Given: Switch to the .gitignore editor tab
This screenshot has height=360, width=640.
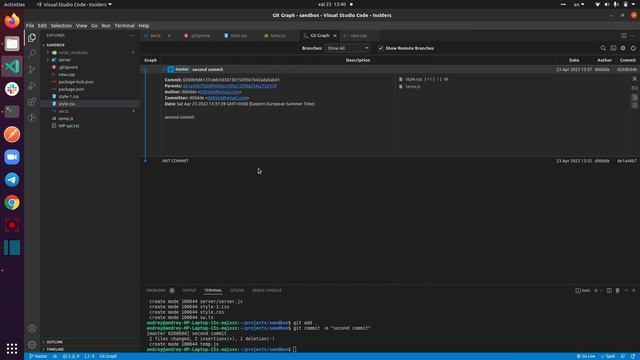Looking at the screenshot, I should point(200,36).
